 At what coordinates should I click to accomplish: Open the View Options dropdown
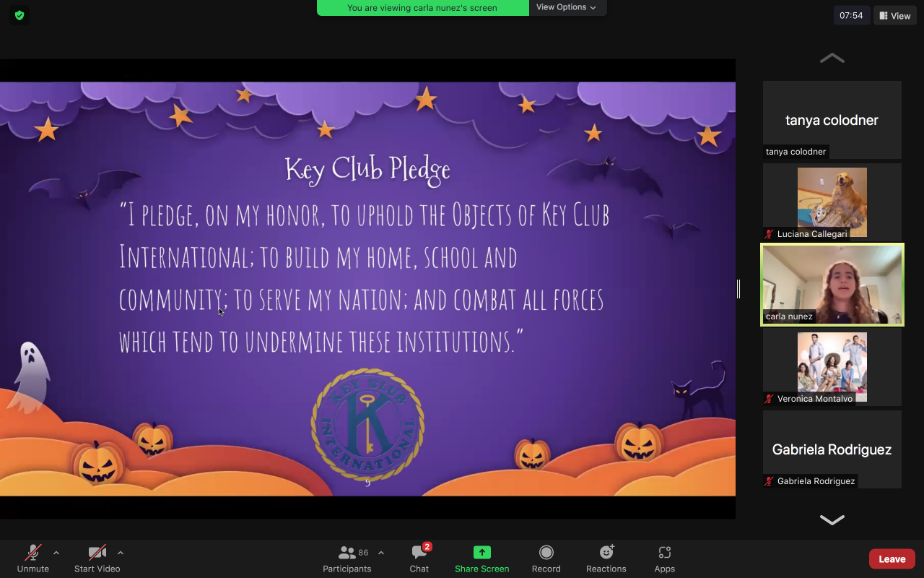tap(567, 7)
